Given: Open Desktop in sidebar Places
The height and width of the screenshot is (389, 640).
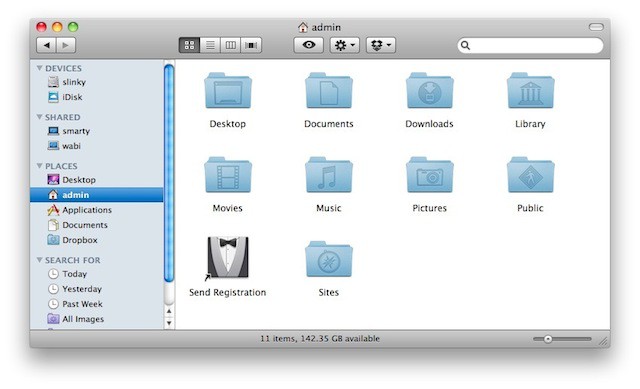Looking at the screenshot, I should pyautogui.click(x=96, y=180).
